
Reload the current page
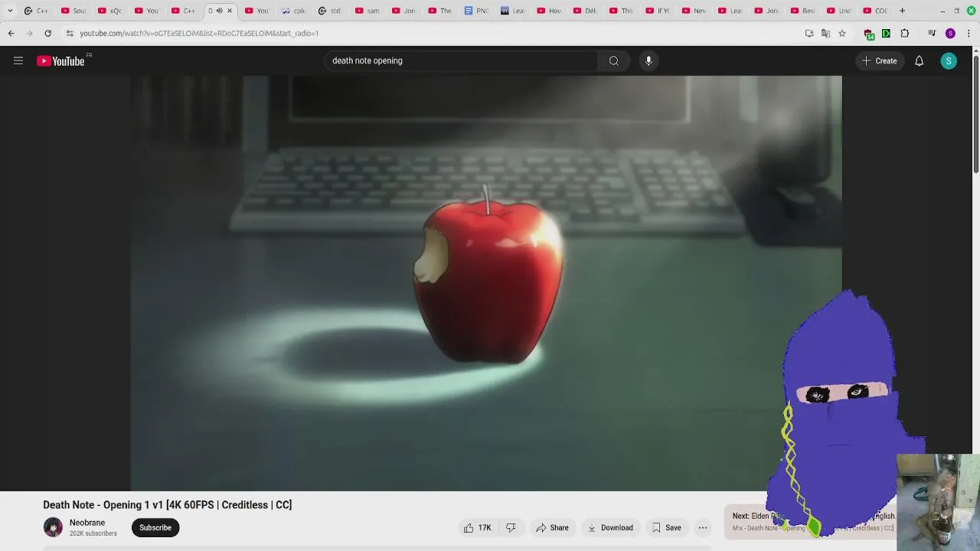coord(47,34)
